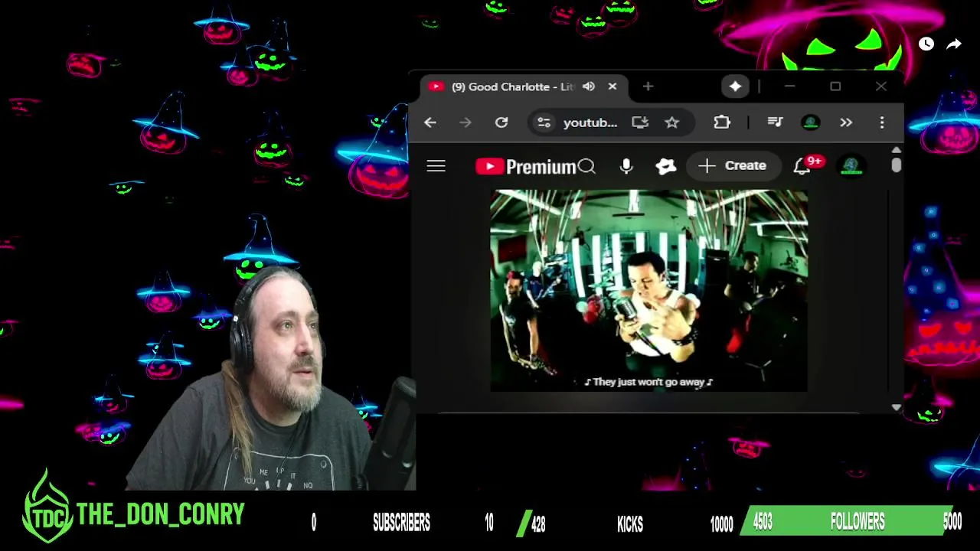Expand hidden toolbar items chevron
Image resolution: width=980 pixels, height=551 pixels.
coord(846,122)
